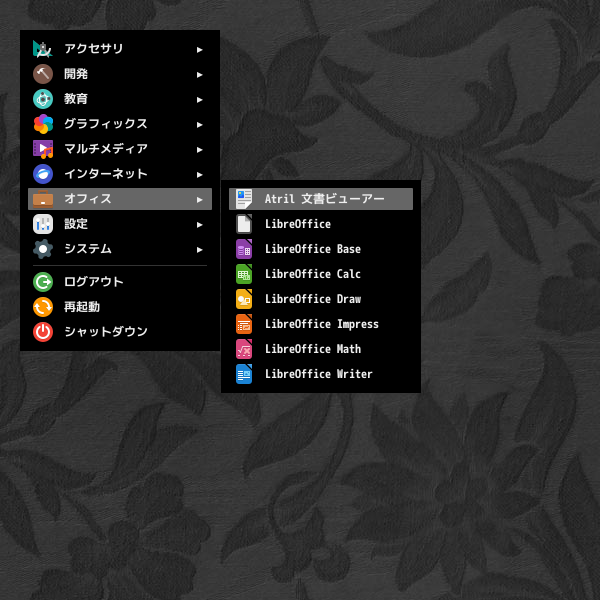The image size is (600, 600).
Task: Expand the インターネット submenu arrow
Action: click(x=199, y=174)
